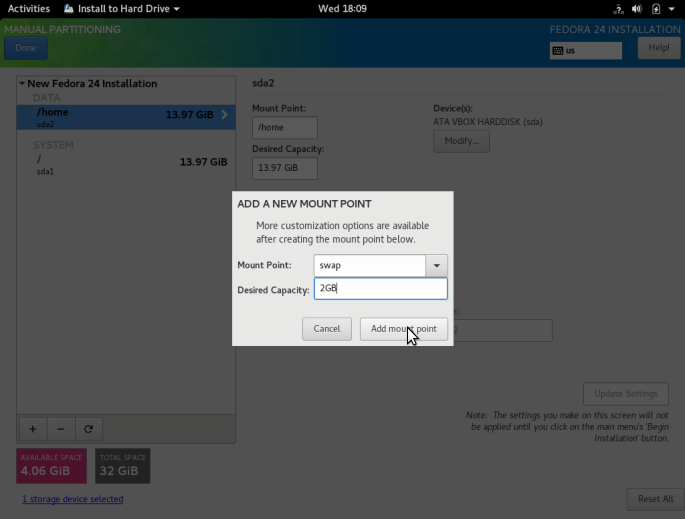Screen dimensions: 685x519
Task: Click the keyboard layout icon beside 'us'
Action: coord(558,51)
